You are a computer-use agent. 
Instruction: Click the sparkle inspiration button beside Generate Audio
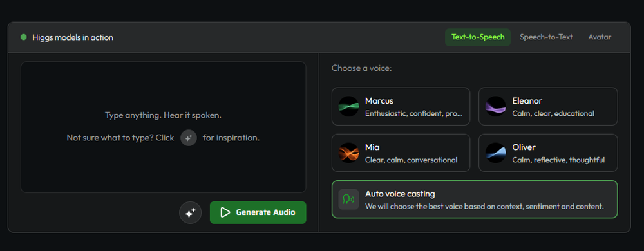(x=190, y=213)
